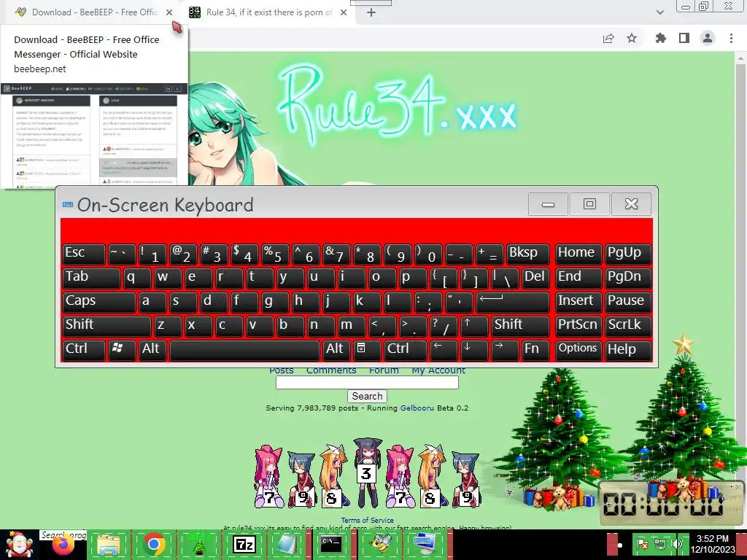
Task: Toggle the Chrome side panel icon
Action: [684, 38]
